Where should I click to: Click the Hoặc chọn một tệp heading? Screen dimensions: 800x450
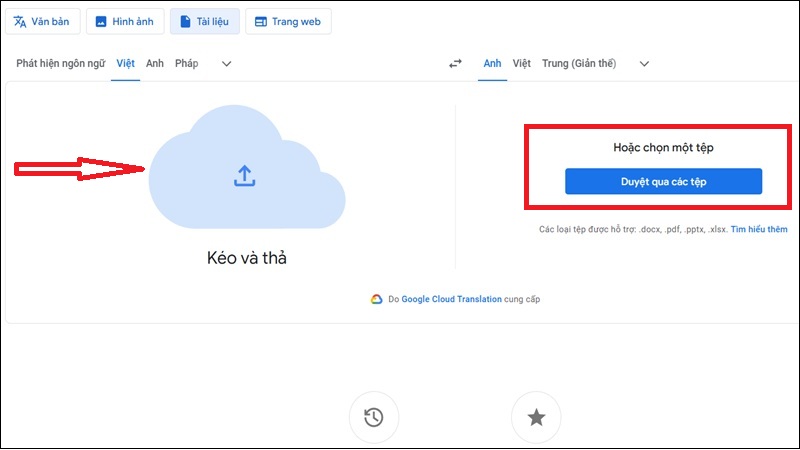tap(663, 147)
